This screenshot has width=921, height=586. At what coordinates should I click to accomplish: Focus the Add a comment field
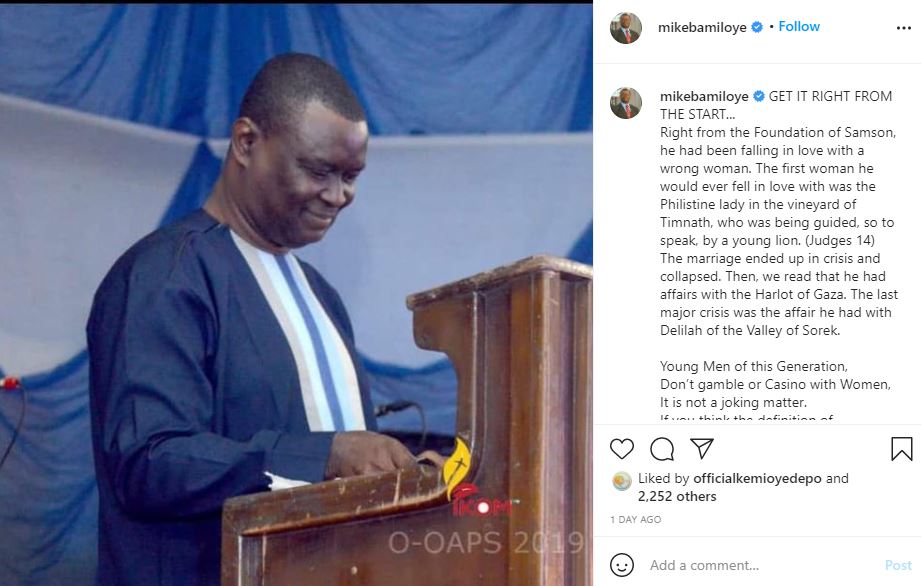point(764,565)
